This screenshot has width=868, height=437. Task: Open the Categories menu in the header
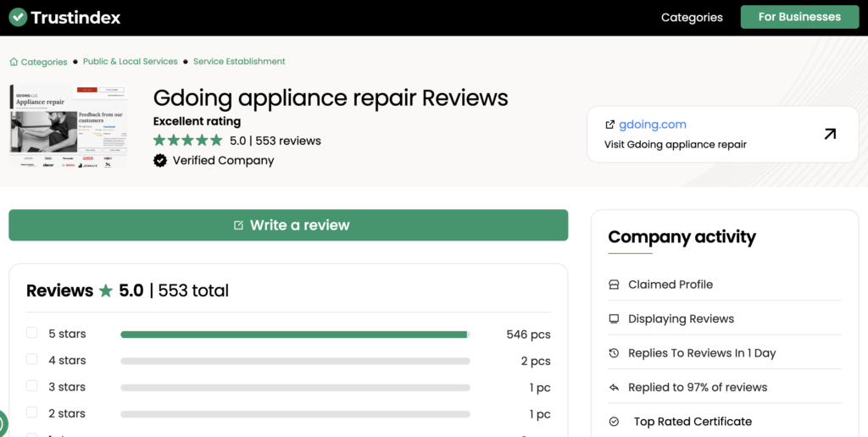click(x=692, y=17)
